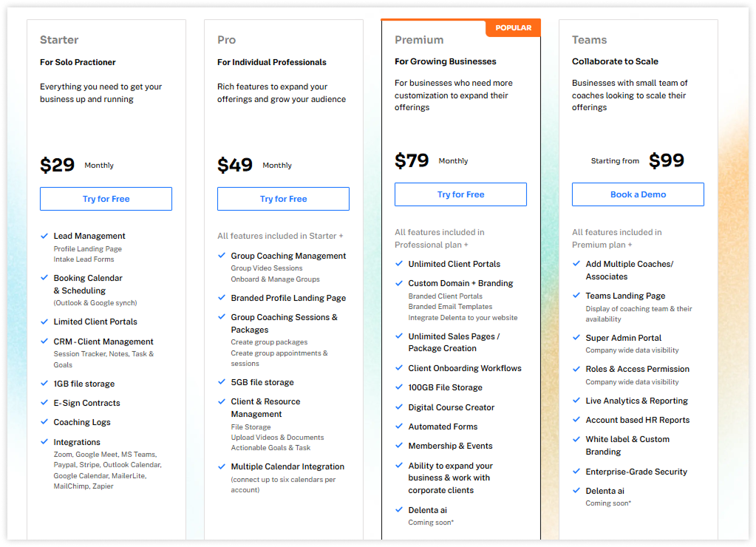The width and height of the screenshot is (756, 547).
Task: Select the Teams plan heading
Action: tap(589, 40)
